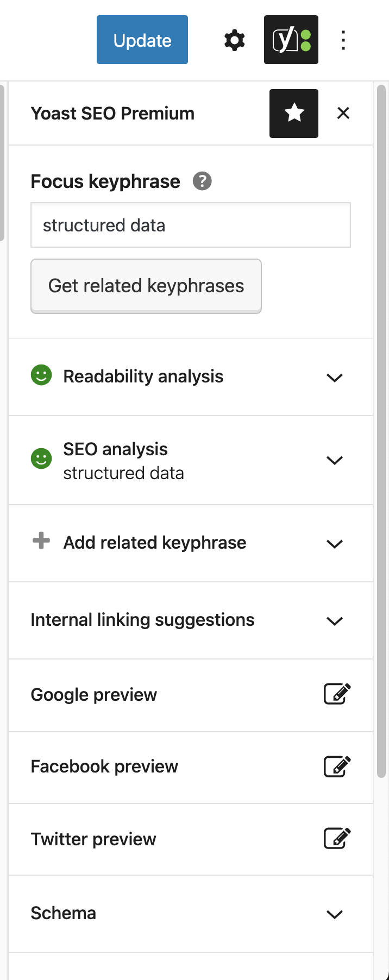Viewport: 389px width, 980px height.
Task: Expand the Internal linking suggestions section
Action: point(335,621)
